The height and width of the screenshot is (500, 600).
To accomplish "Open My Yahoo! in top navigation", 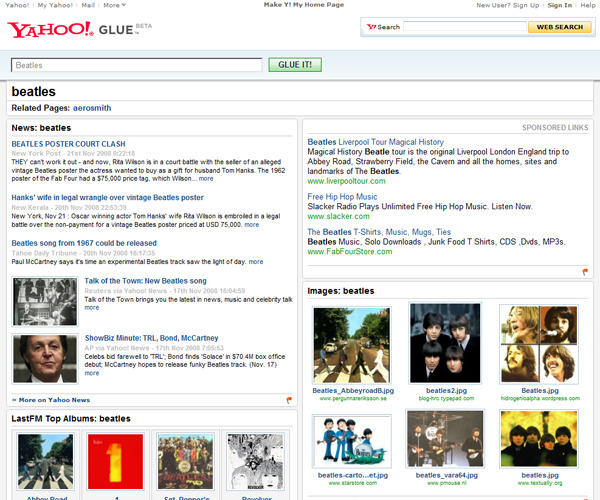I will [55, 5].
